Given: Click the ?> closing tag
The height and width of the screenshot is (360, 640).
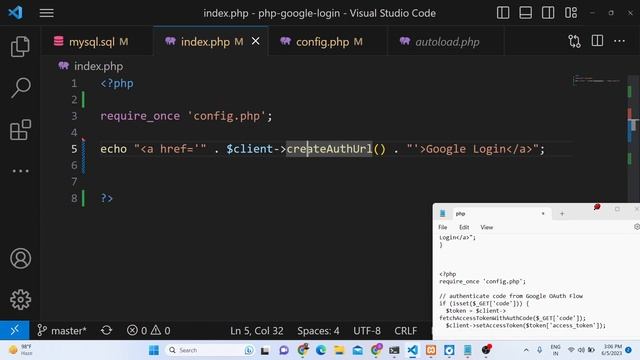Looking at the screenshot, I should click(x=107, y=198).
